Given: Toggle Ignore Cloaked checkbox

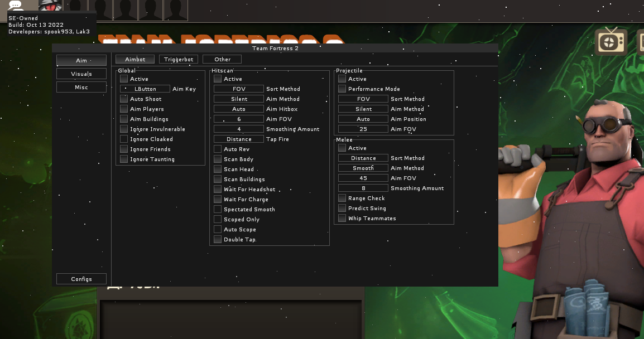Looking at the screenshot, I should (124, 139).
